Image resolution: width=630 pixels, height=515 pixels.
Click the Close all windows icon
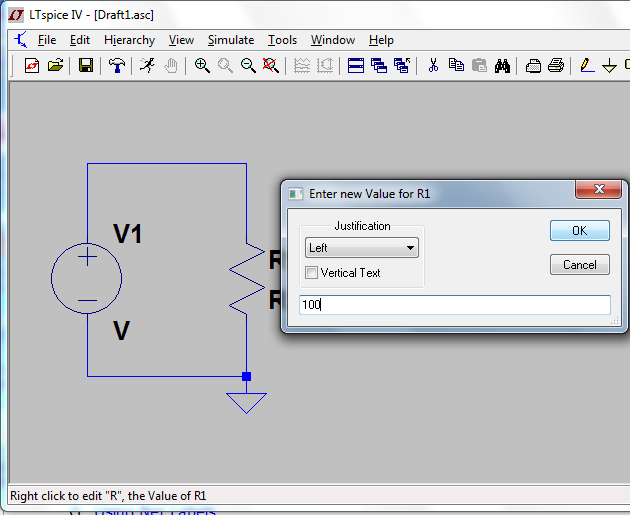402,65
